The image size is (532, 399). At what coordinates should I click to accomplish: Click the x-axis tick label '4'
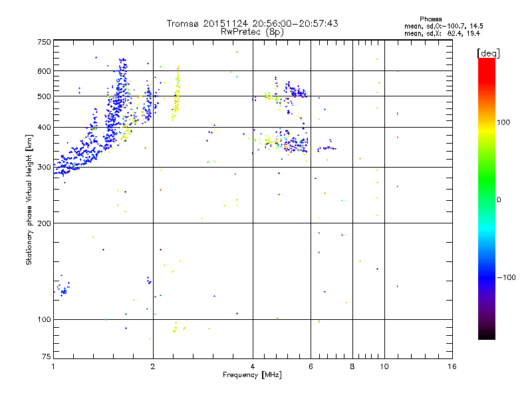[253, 366]
